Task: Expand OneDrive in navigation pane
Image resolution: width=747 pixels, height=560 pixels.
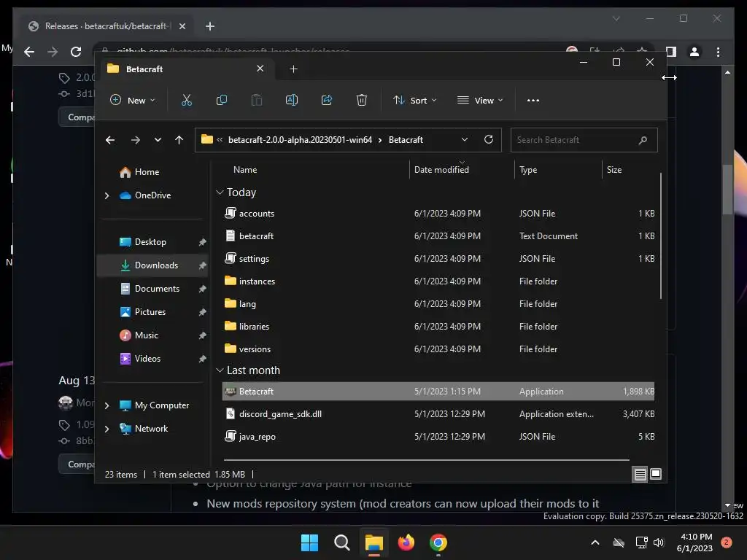Action: pos(107,195)
